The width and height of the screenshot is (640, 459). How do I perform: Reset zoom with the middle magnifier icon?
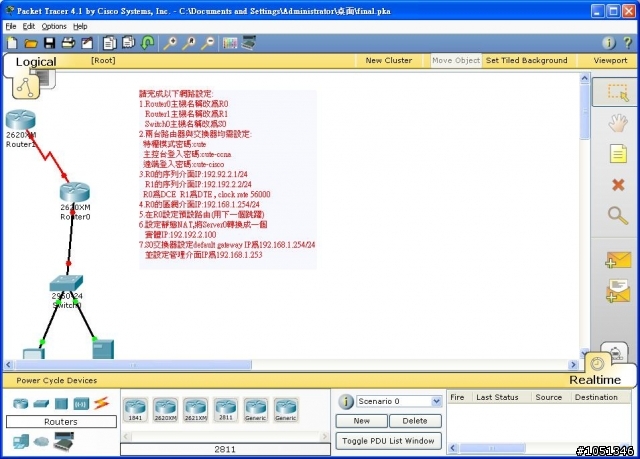tap(189, 43)
